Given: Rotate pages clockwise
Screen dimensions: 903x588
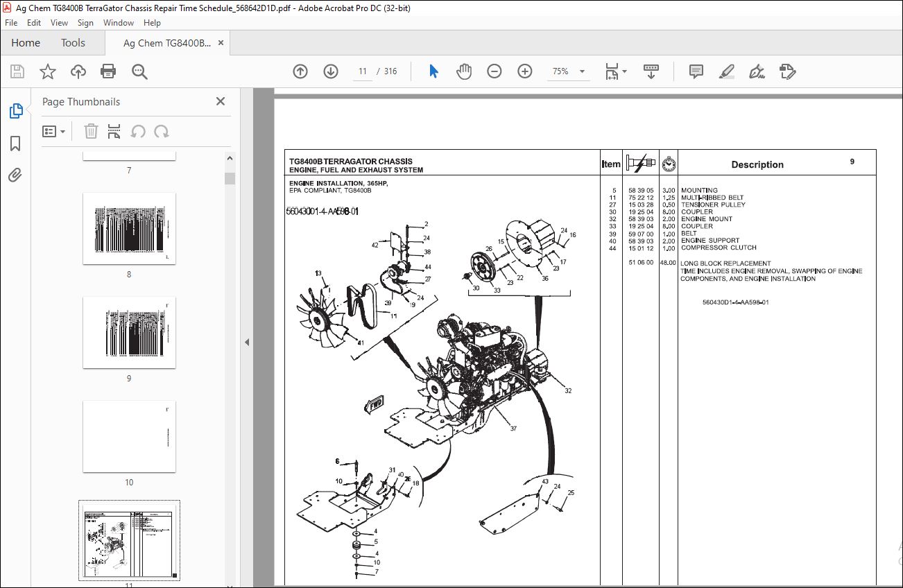Looking at the screenshot, I should (x=162, y=131).
